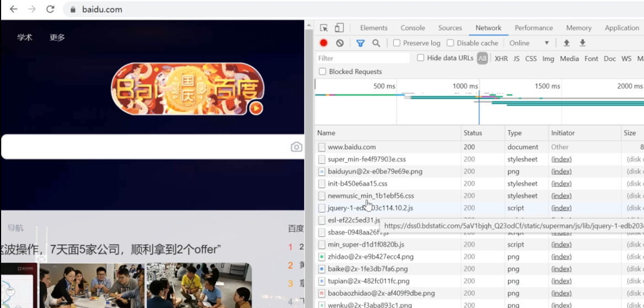This screenshot has height=308, width=644.
Task: Filter requests by XHR
Action: 501,59
